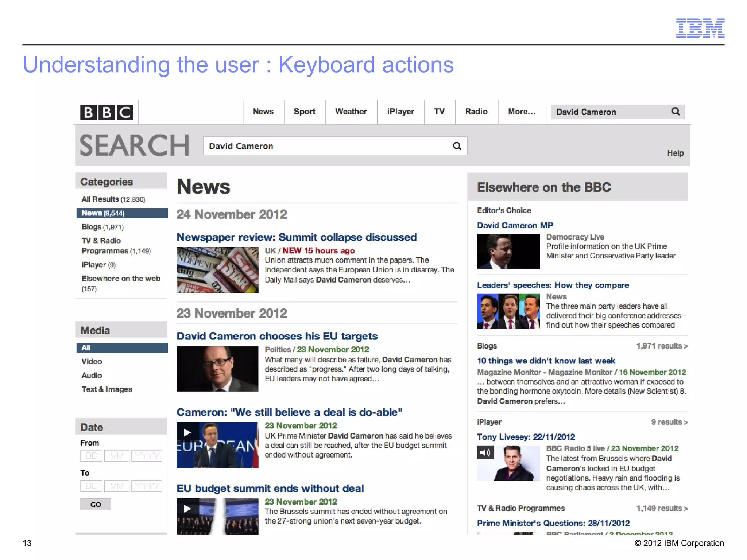Open 'We still believe a deal is do-able'

[290, 412]
